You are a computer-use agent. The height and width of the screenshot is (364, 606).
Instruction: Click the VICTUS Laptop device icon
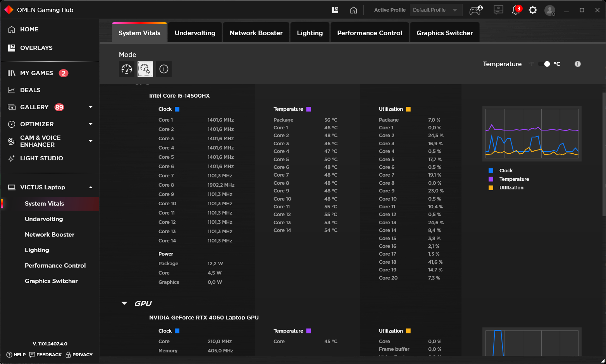coord(12,187)
